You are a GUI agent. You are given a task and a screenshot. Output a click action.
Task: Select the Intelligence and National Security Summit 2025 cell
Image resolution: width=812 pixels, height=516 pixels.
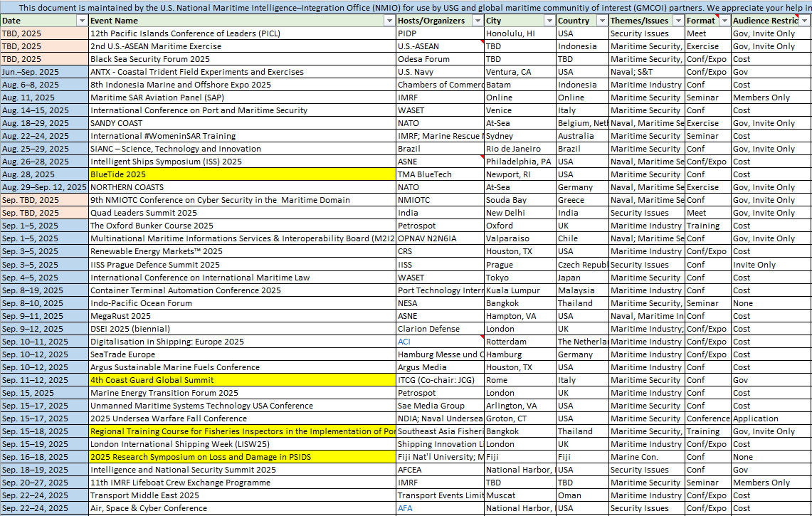click(243, 470)
